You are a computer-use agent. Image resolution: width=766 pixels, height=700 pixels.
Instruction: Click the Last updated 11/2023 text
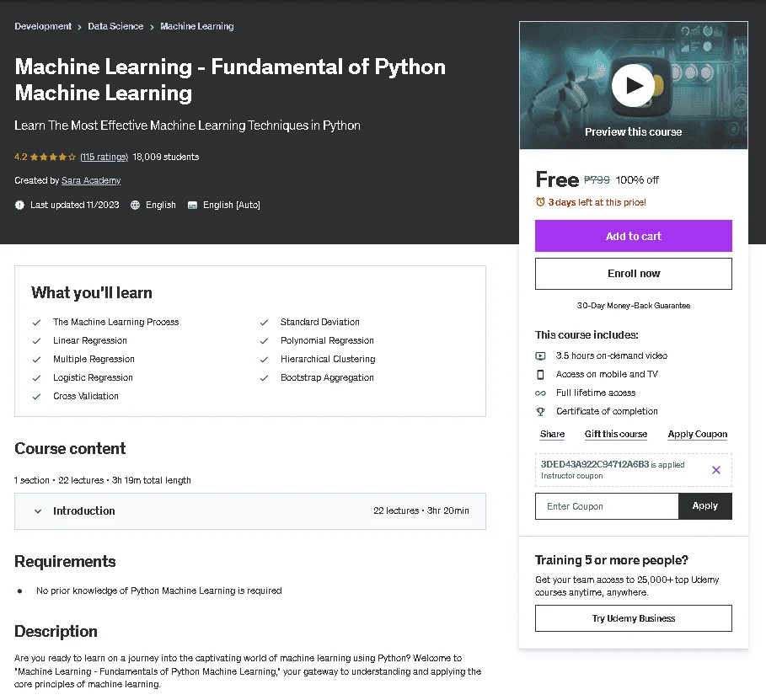point(75,206)
